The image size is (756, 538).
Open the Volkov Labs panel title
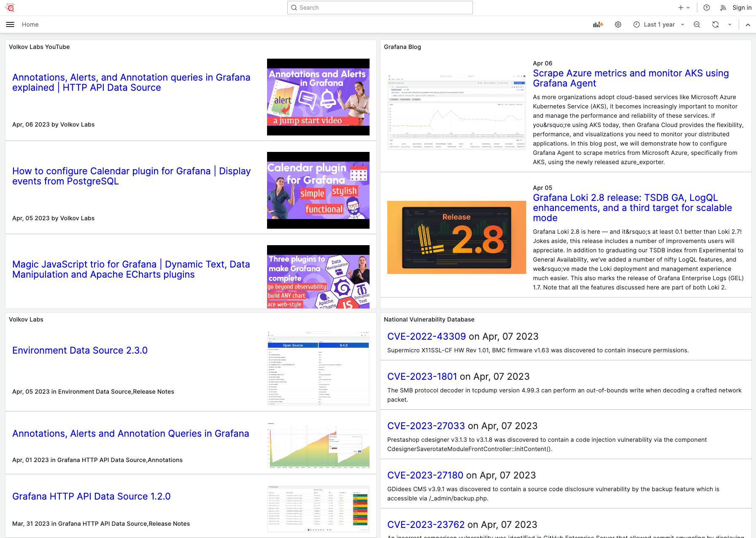click(26, 319)
